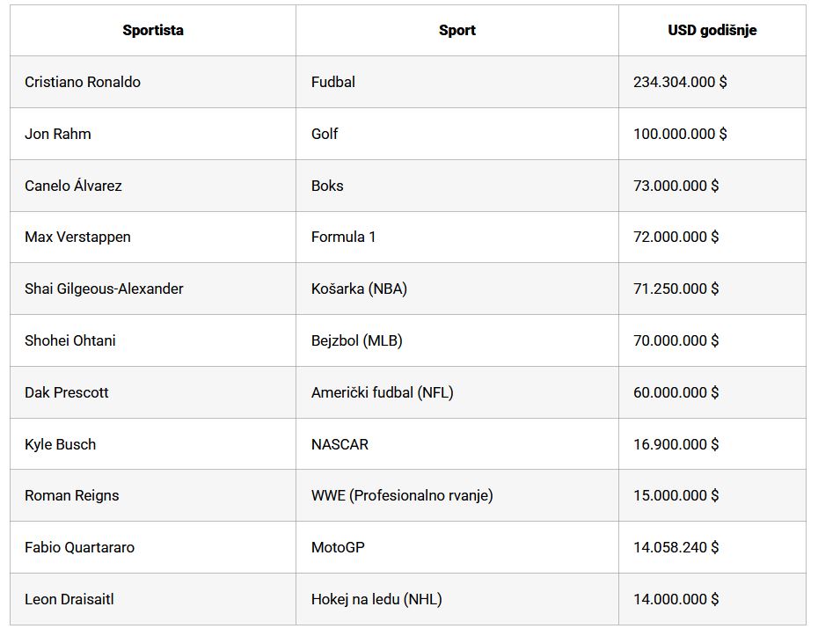Click the Sport column header
Image resolution: width=840 pixels, height=636 pixels.
coord(457,30)
